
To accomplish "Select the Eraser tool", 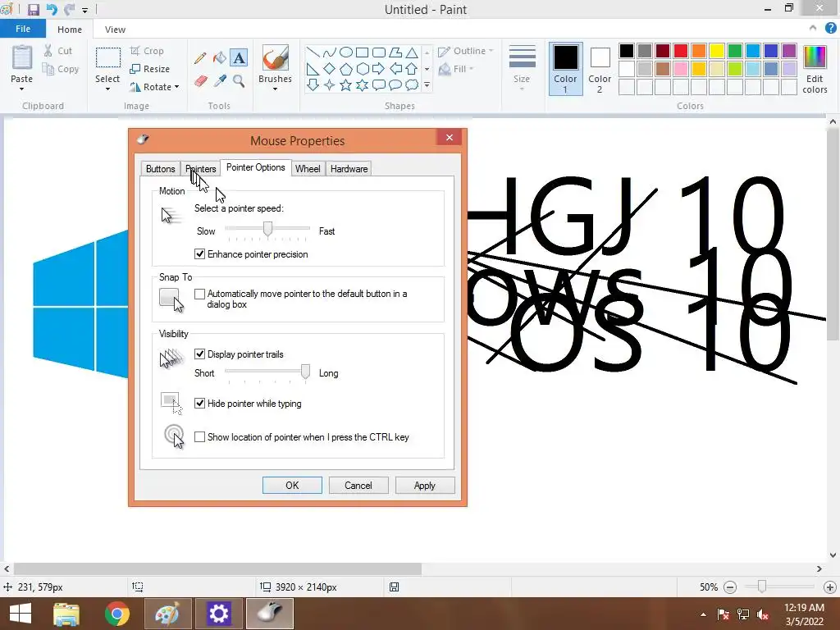I will pos(200,81).
